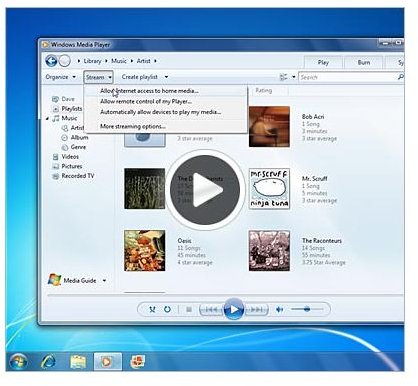Adjust the volume slider
Screen dimensions: 418x386
coord(307,309)
